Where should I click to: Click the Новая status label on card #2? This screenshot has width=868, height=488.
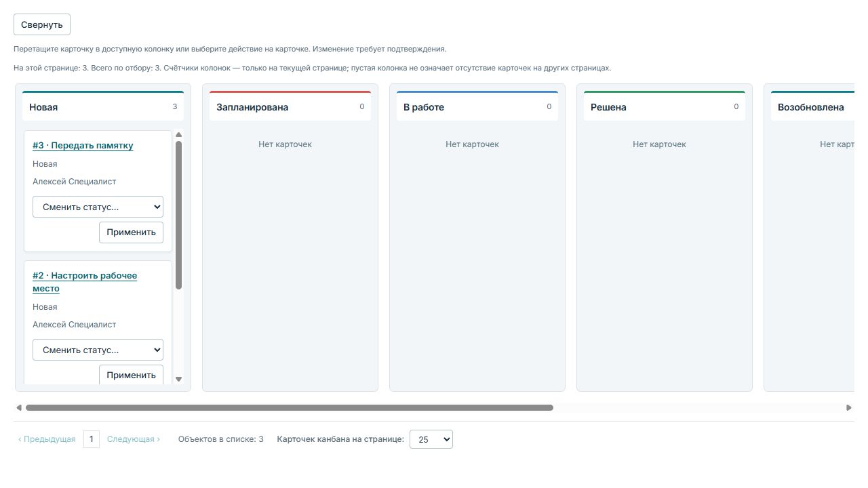click(x=45, y=307)
